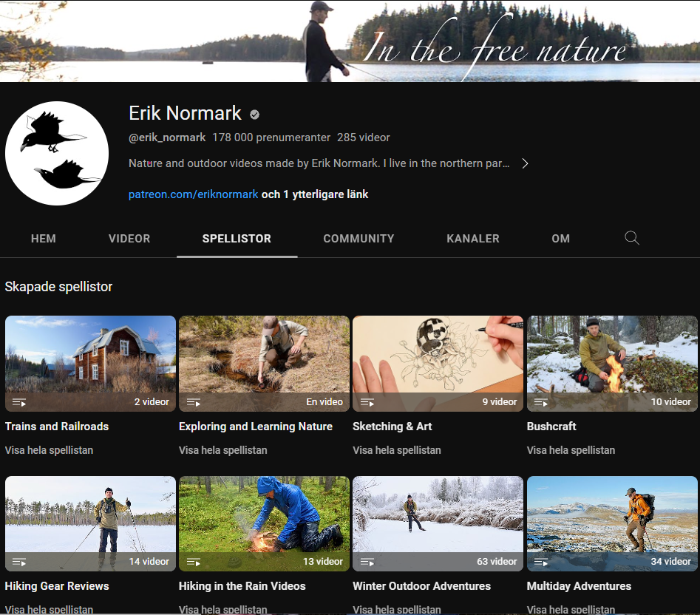Switch to the HEM tab

click(44, 238)
